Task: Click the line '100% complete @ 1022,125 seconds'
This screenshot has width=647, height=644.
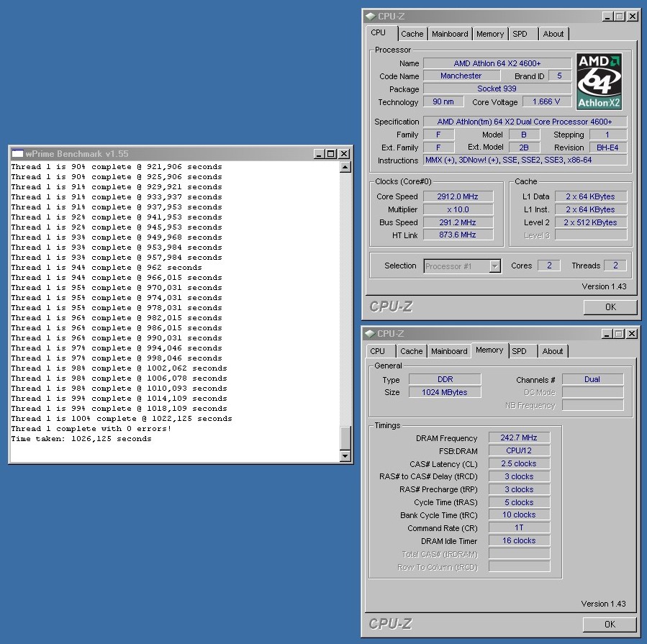Action: (x=122, y=419)
